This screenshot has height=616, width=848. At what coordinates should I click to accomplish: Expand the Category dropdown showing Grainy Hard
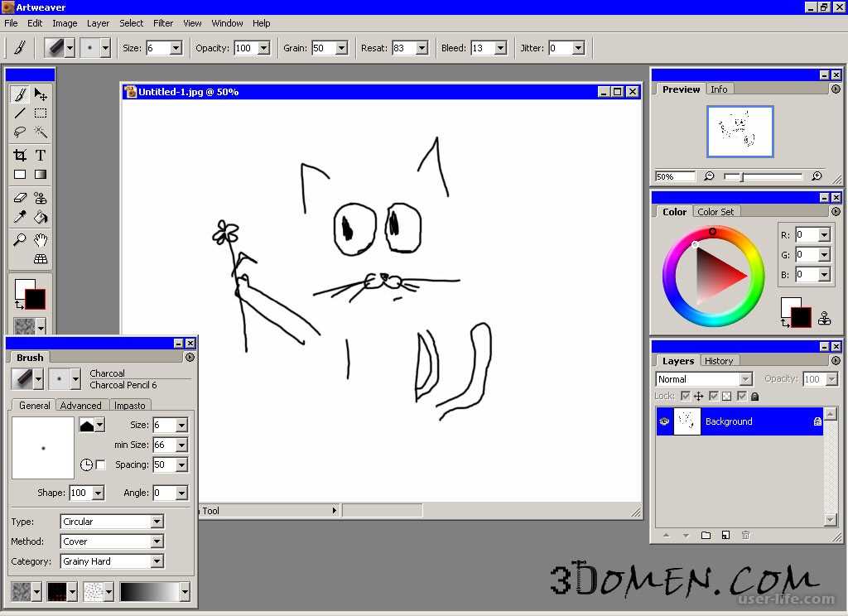112,561
